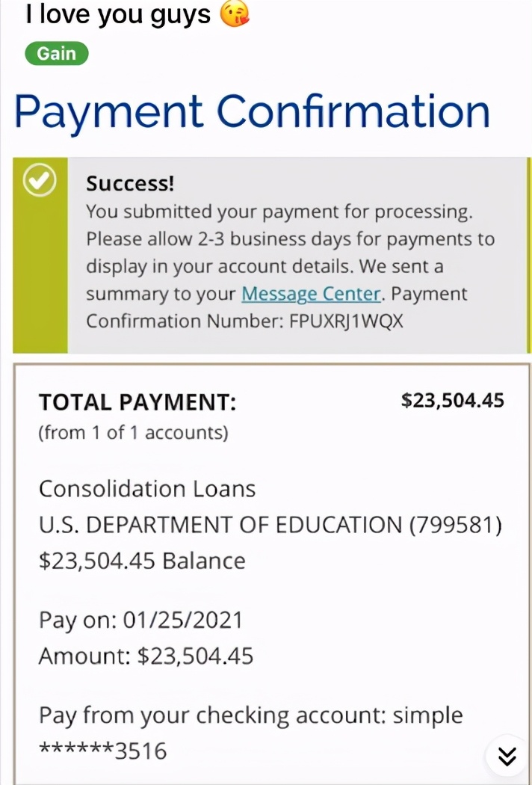Viewport: 532px width, 785px height.
Task: Click the Pay on 01/25/2021 date
Action: [x=140, y=620]
